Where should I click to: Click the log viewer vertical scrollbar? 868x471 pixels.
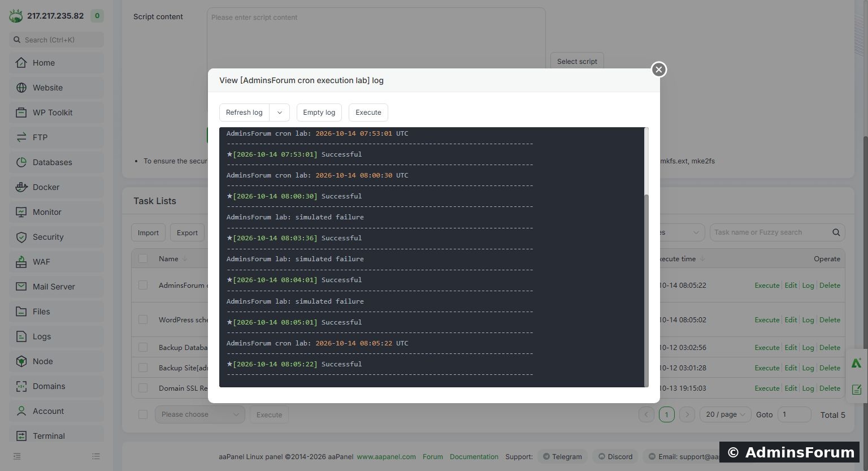646,290
